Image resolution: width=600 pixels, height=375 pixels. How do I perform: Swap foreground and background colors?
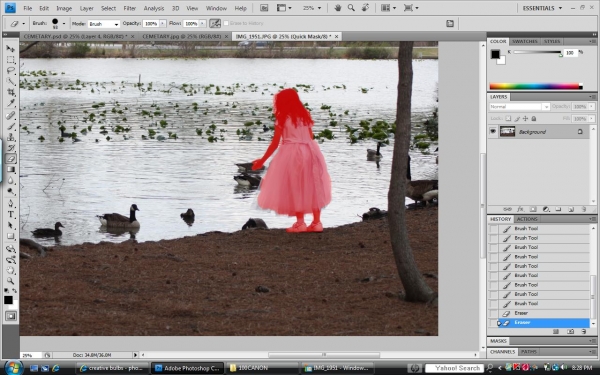(x=14, y=291)
